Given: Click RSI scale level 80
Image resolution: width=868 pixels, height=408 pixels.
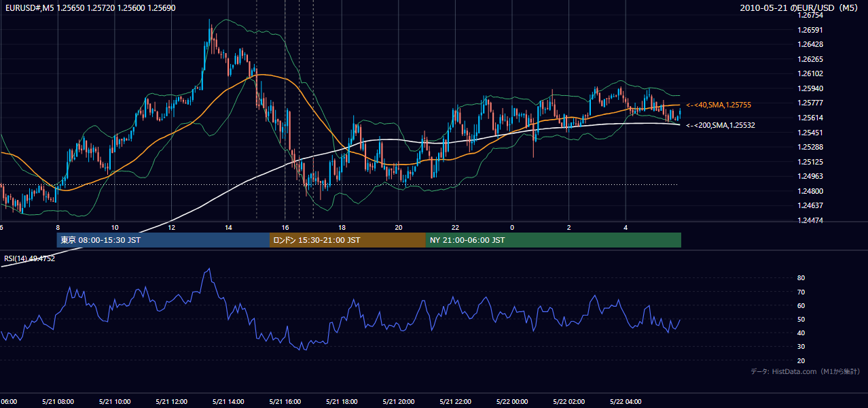Looking at the screenshot, I should coord(801,278).
